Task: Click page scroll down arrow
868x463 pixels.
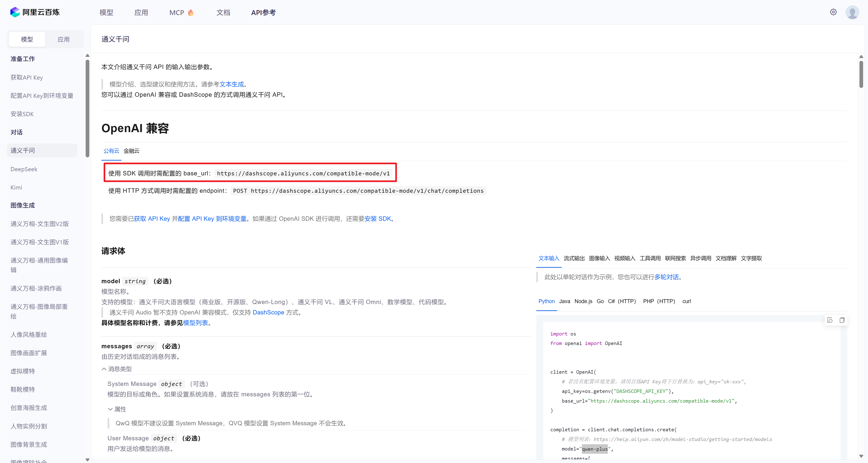Action: (x=861, y=456)
